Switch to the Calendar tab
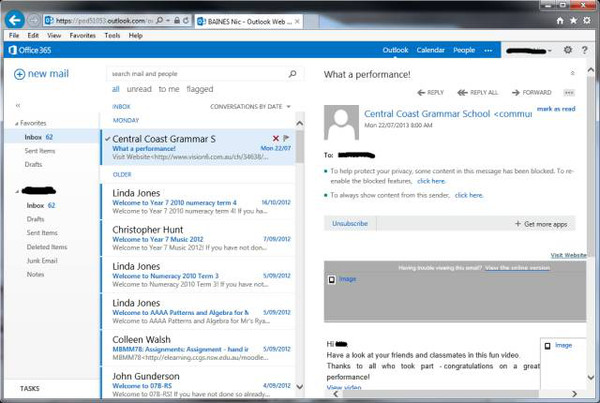The width and height of the screenshot is (600, 403). point(430,50)
